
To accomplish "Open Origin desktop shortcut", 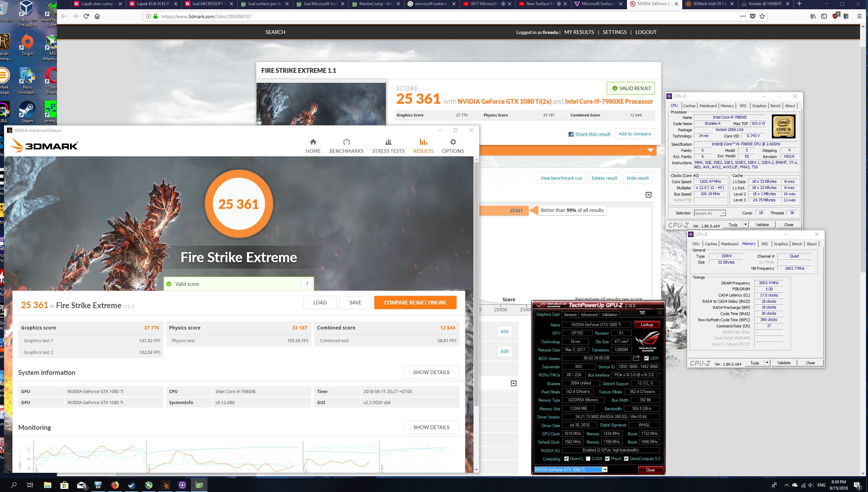I will click(x=27, y=45).
